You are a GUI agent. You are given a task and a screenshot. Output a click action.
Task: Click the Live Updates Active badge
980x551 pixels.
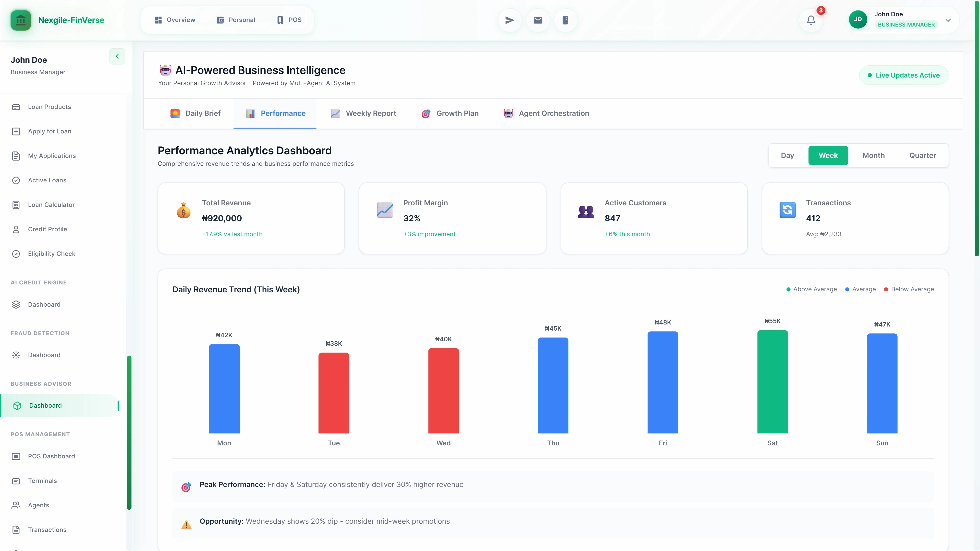[903, 75]
